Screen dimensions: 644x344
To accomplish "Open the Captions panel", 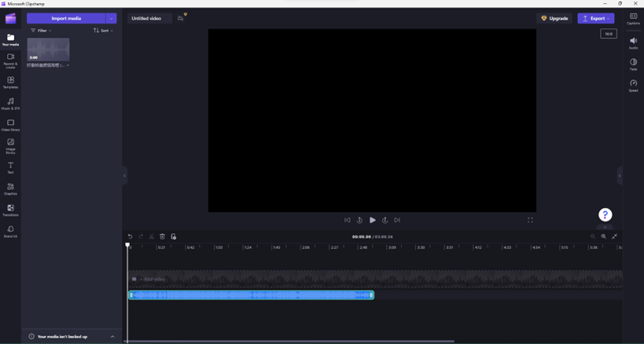I will (x=633, y=18).
